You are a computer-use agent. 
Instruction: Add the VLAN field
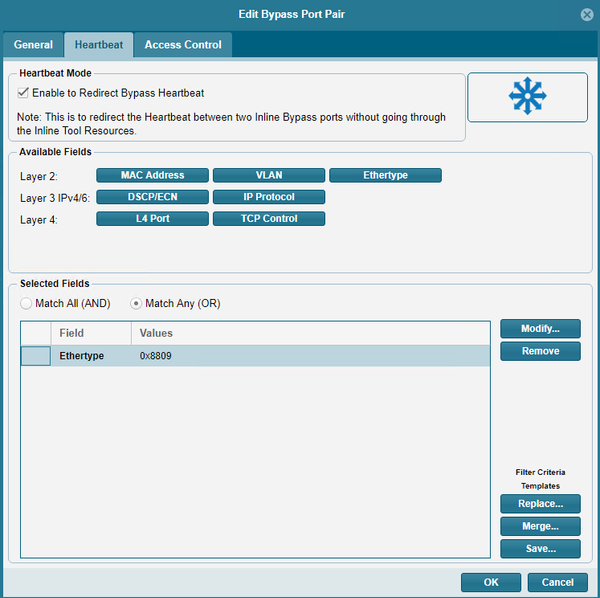coord(269,175)
